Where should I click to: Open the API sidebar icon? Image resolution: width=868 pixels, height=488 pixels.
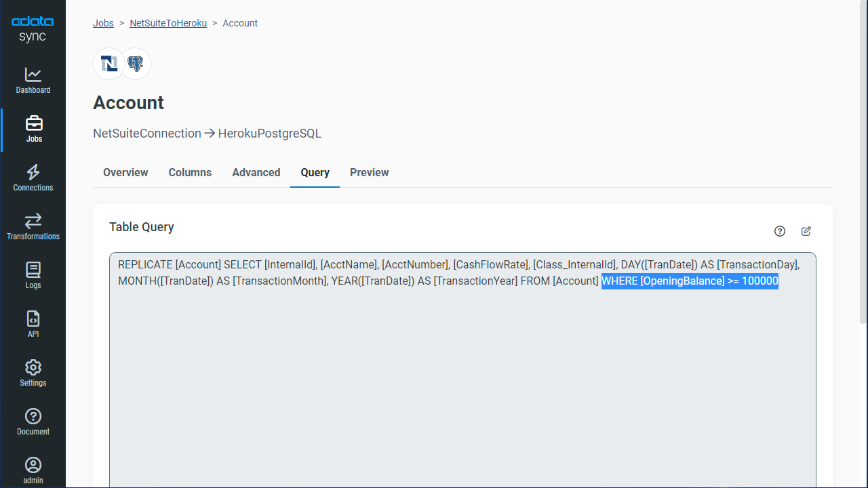click(33, 324)
